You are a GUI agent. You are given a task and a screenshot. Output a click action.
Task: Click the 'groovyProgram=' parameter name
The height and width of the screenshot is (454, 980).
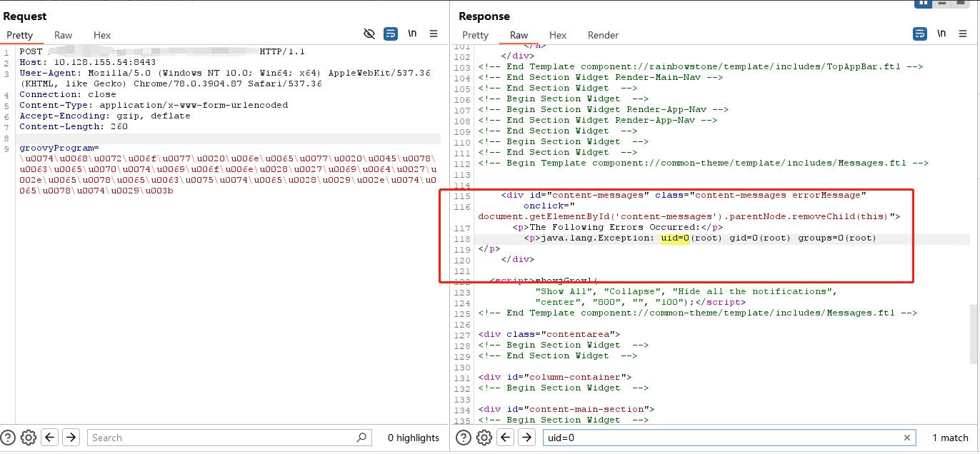coord(59,148)
